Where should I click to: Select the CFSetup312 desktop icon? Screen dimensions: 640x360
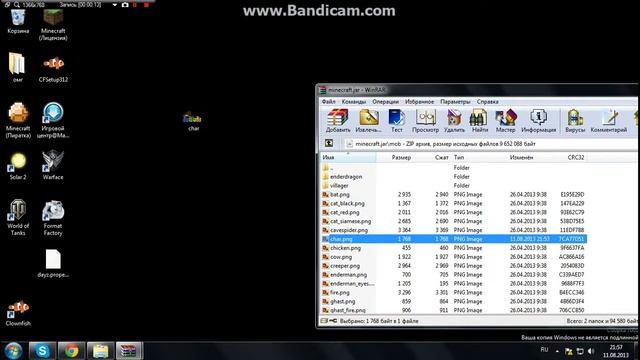pos(53,69)
